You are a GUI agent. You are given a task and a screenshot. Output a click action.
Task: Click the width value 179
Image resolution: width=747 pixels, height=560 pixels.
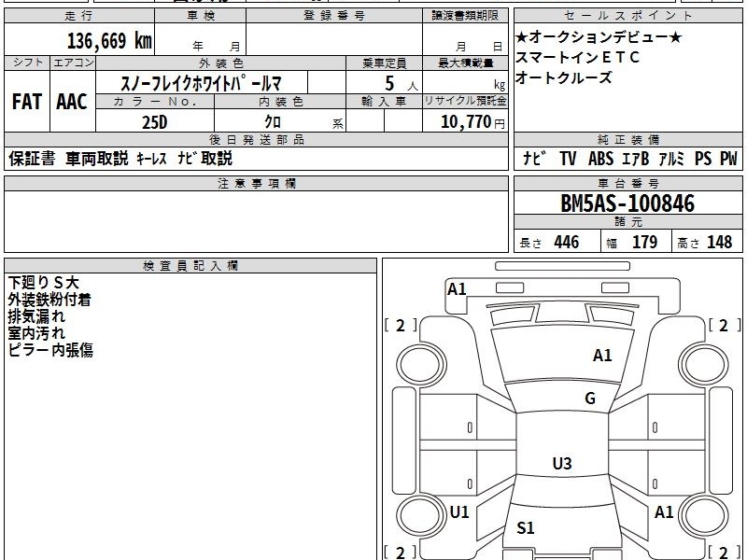[644, 242]
